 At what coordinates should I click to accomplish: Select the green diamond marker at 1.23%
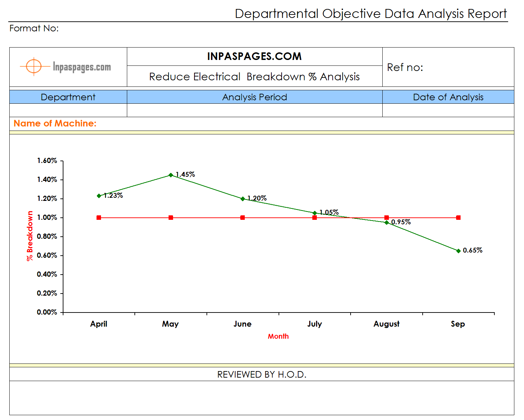(x=99, y=196)
